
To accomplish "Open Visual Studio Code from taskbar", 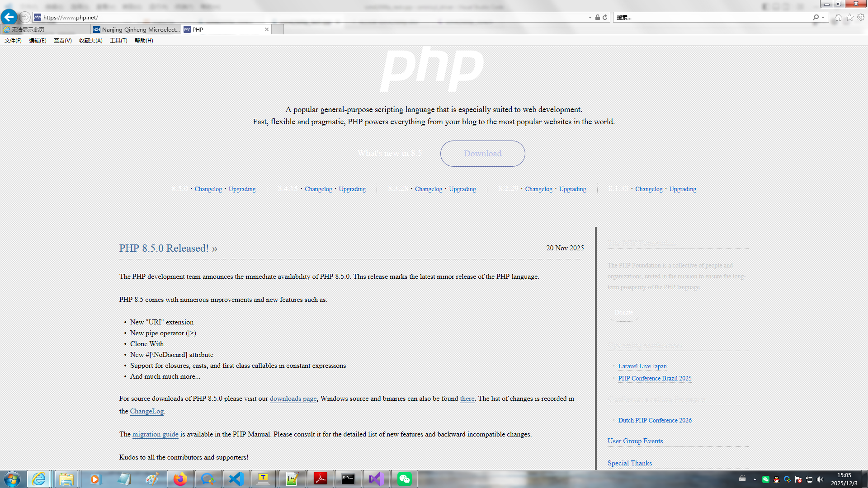I will [x=236, y=479].
